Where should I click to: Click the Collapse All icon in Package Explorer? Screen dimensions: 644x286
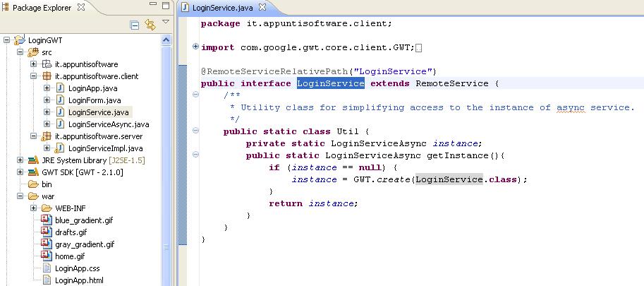click(x=134, y=25)
